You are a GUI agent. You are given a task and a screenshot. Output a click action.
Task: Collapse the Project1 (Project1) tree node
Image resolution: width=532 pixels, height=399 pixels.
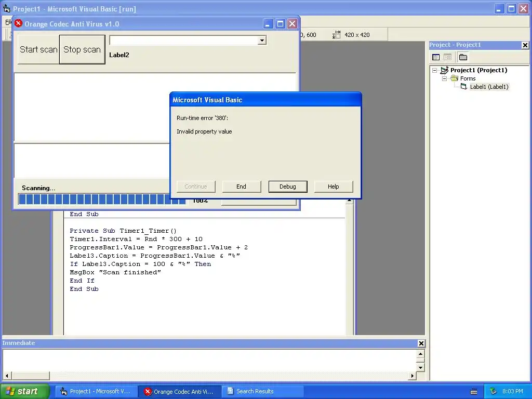(x=435, y=70)
